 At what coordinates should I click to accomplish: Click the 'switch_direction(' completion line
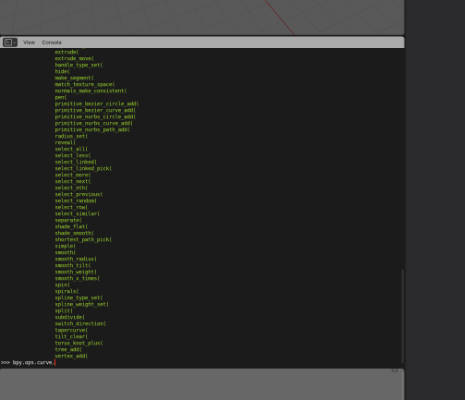80,324
